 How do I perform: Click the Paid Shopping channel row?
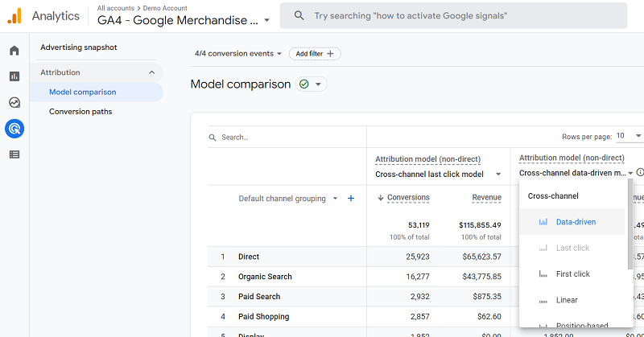(264, 316)
